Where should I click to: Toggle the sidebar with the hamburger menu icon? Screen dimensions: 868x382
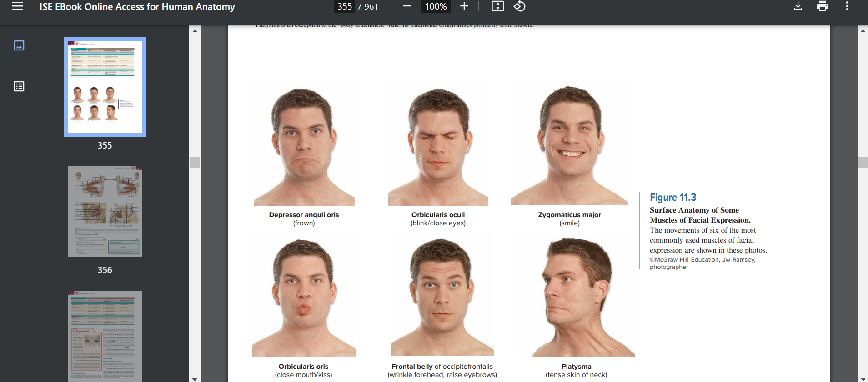click(x=18, y=6)
